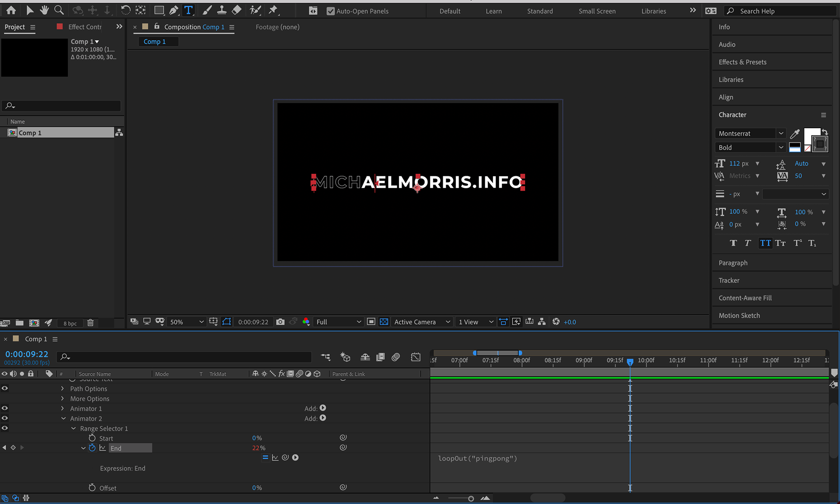Click the timeline zoom slider
Viewport: 840px width, 504px height.
(471, 499)
